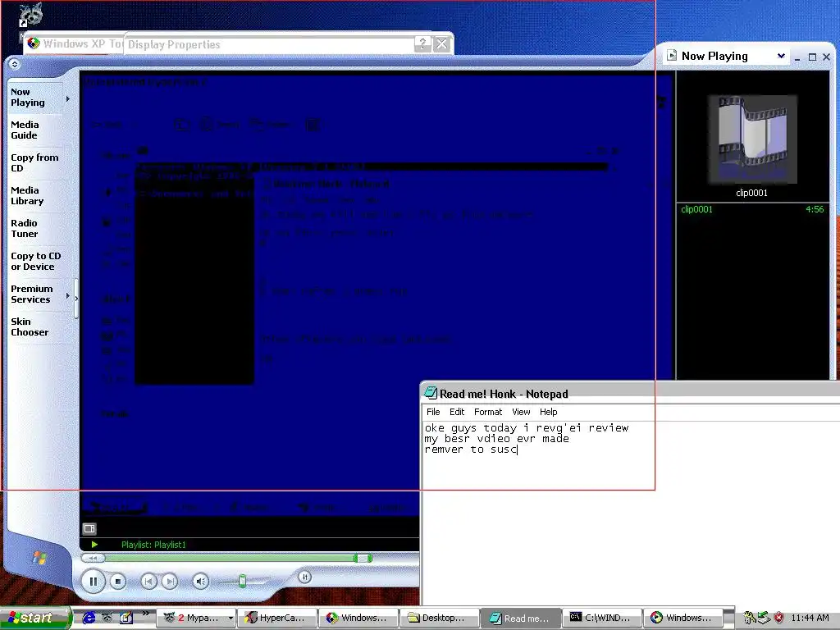Minimize the Media Player window
Viewport: 840px width, 630px height.
click(x=797, y=57)
